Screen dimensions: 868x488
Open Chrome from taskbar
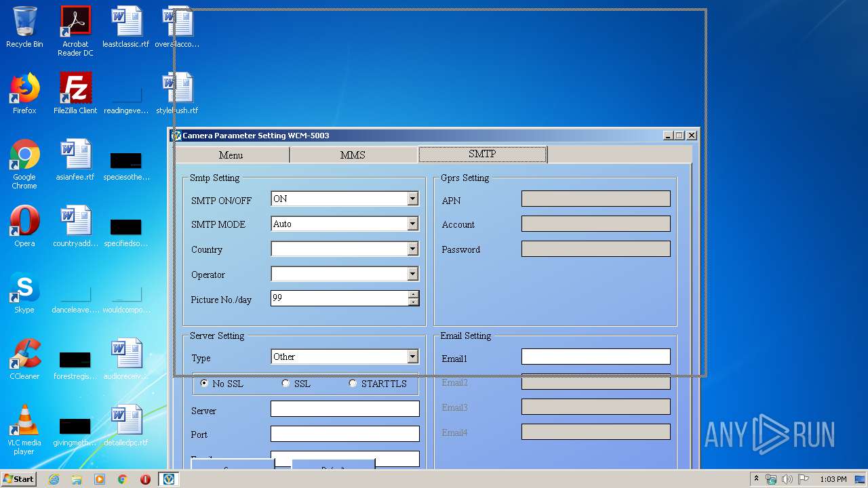[123, 479]
